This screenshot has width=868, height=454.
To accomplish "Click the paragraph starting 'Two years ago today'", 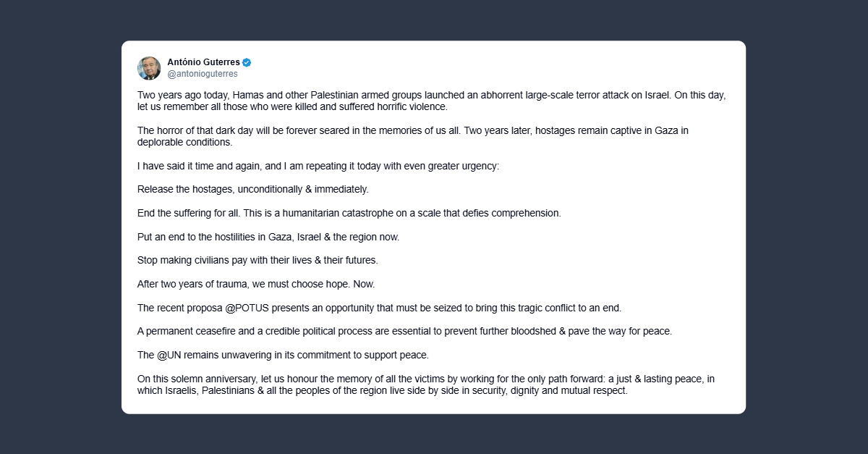I will pyautogui.click(x=432, y=101).
